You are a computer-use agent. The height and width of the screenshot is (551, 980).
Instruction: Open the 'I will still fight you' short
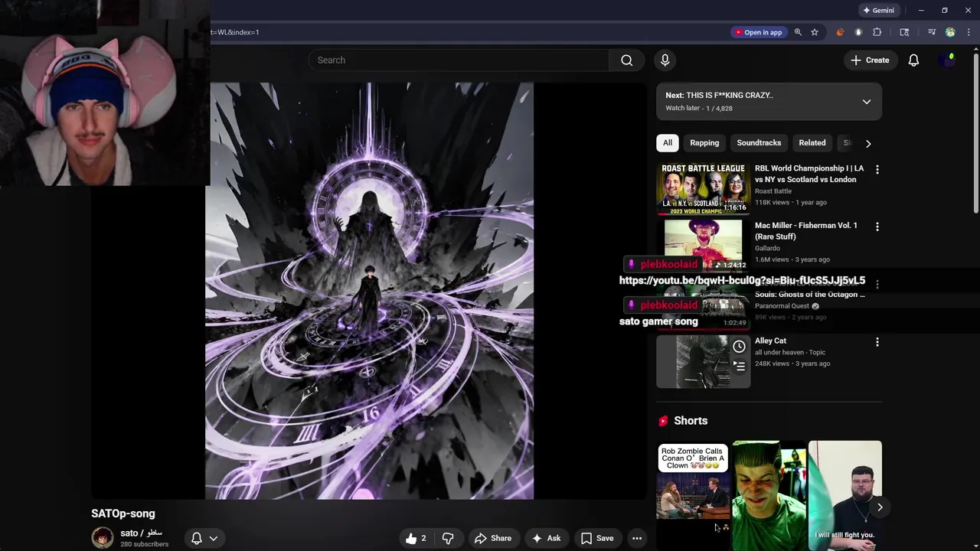click(844, 495)
